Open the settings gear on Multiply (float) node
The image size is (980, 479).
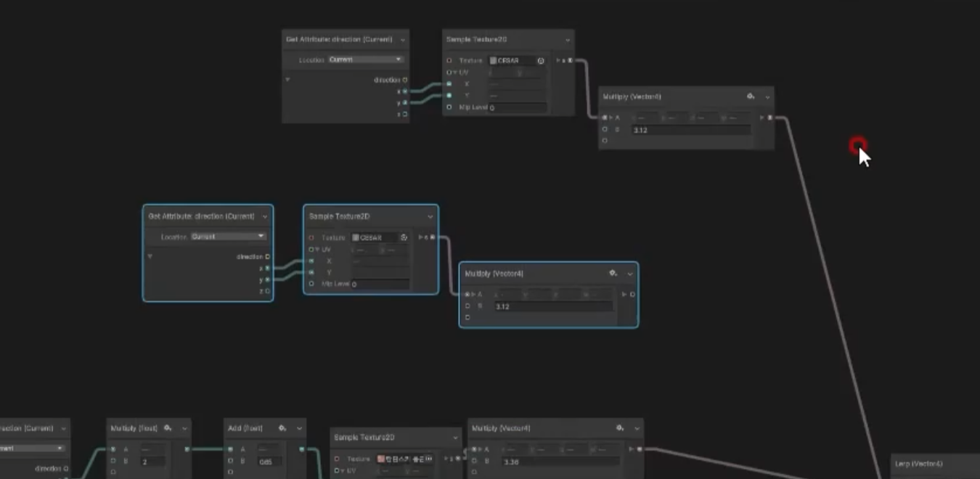168,428
